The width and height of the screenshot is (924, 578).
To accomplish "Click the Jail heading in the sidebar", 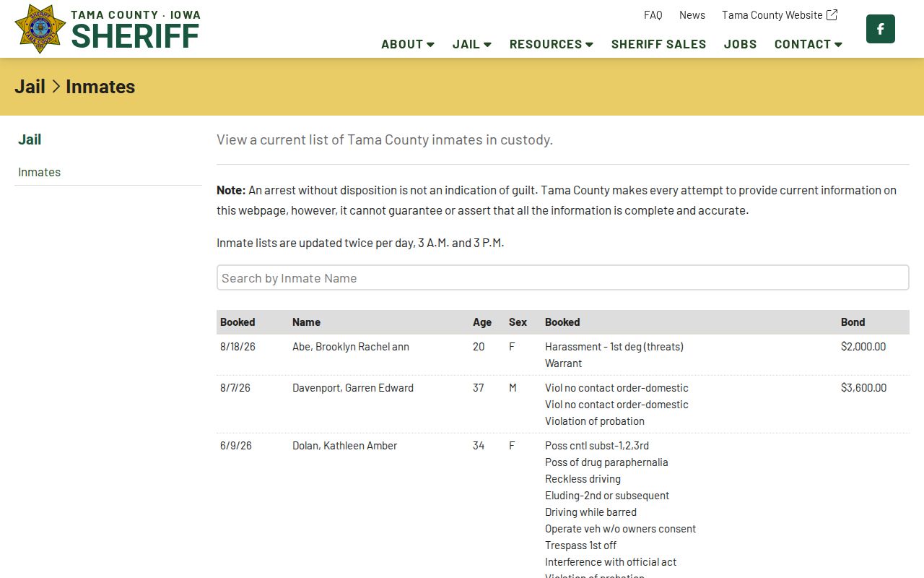I will 30,139.
